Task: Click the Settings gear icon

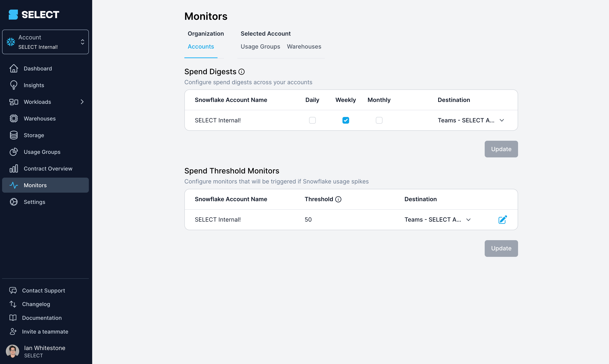Action: pyautogui.click(x=14, y=202)
